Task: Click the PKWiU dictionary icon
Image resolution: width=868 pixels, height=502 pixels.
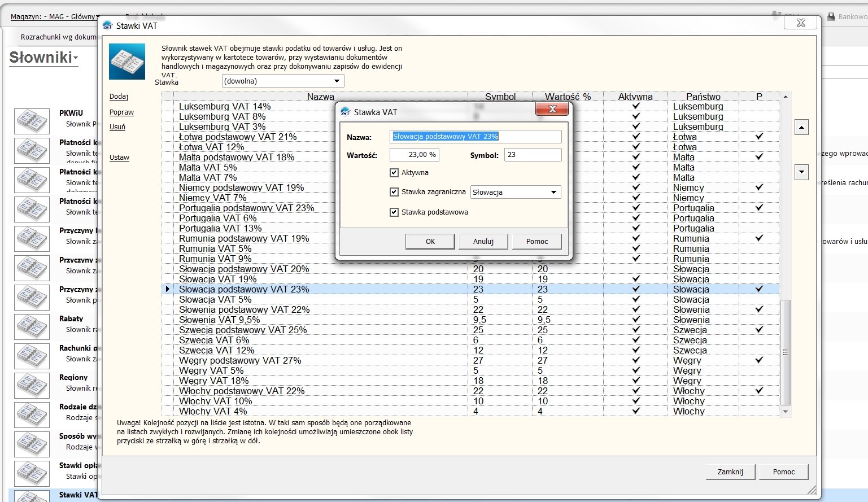Action: click(x=32, y=121)
